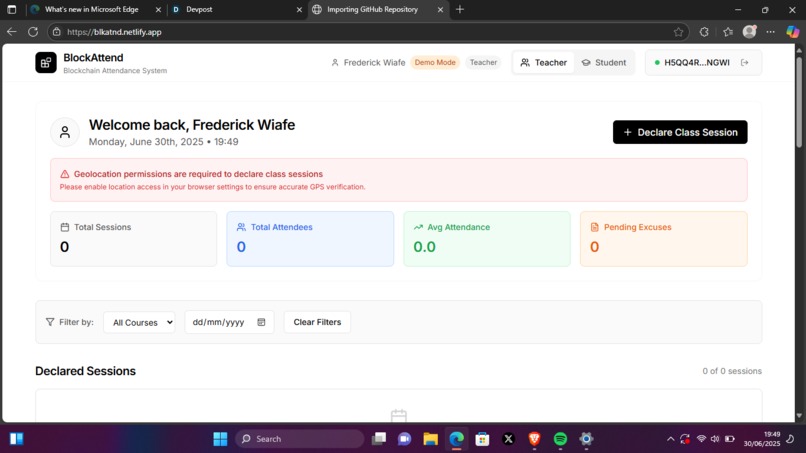806x453 pixels.
Task: Open the Avg Attendance card
Action: [x=487, y=239]
